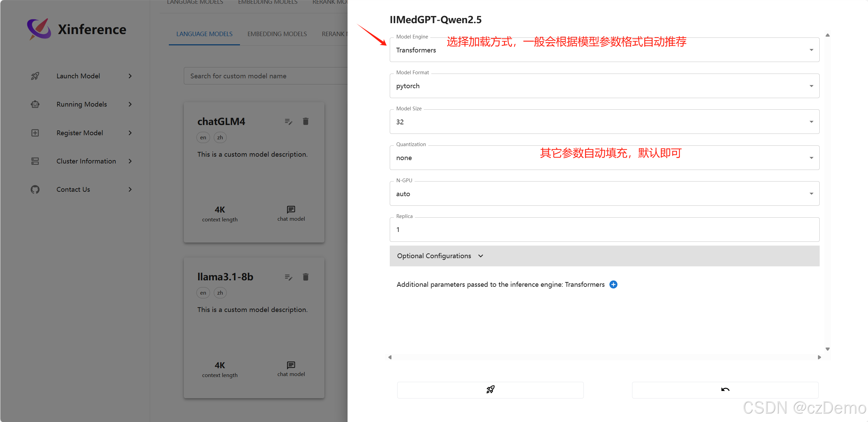The image size is (868, 422).
Task: Click the llama3.1-8b custom model description text
Action: pos(252,310)
